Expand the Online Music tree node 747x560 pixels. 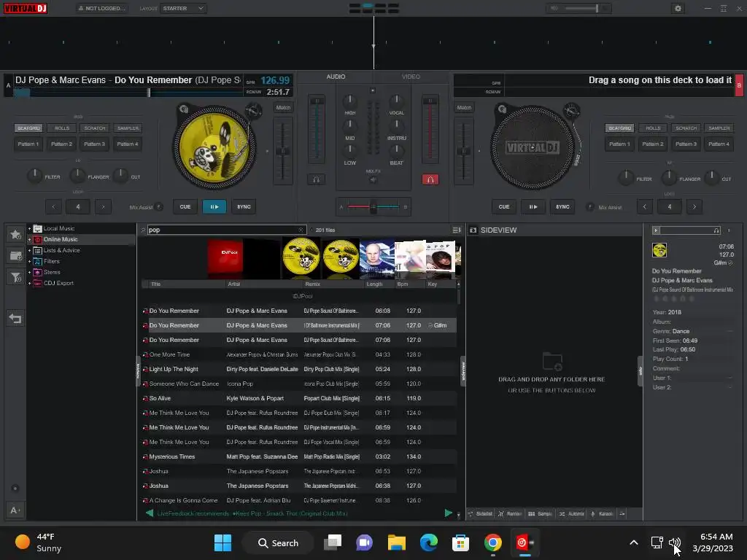[x=29, y=239]
